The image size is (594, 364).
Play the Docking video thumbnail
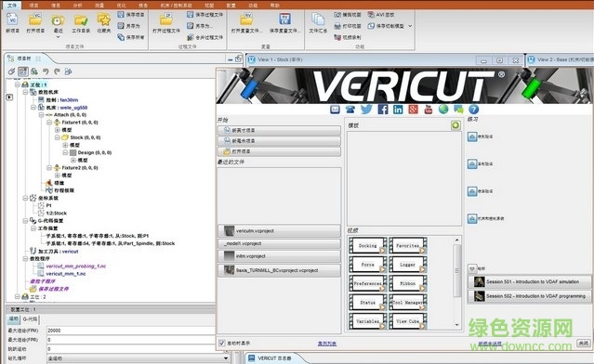click(x=368, y=245)
